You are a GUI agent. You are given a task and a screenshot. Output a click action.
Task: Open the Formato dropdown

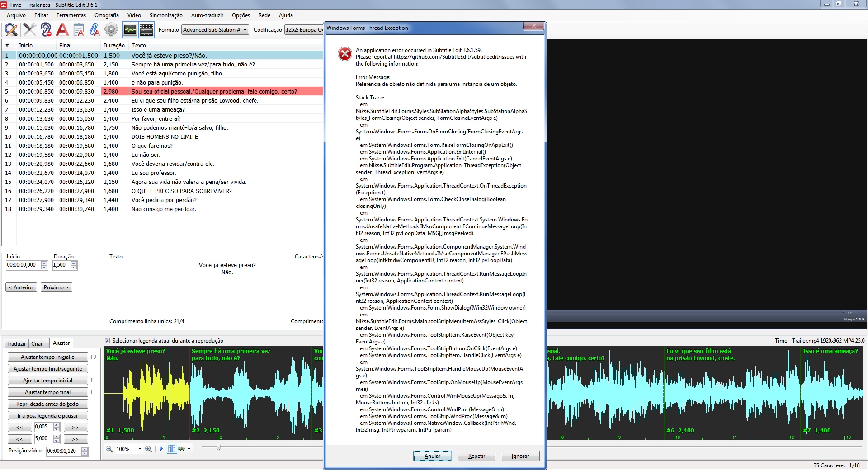tap(214, 29)
